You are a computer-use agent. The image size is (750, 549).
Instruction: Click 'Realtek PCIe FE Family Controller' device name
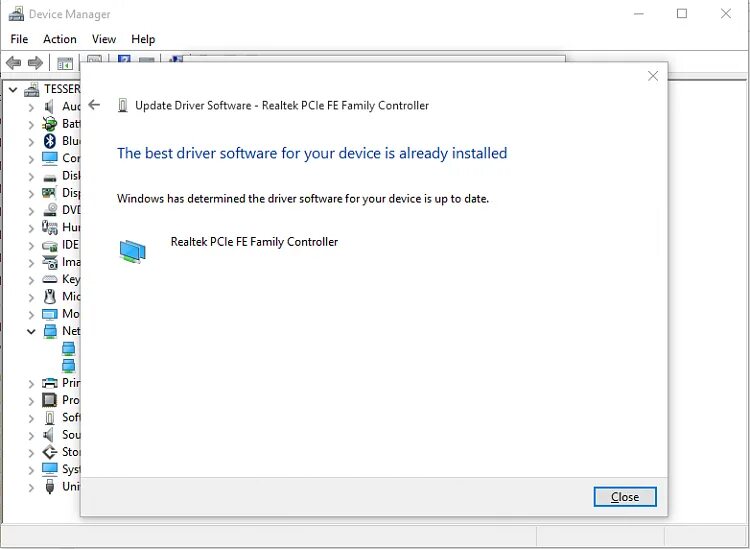[254, 242]
